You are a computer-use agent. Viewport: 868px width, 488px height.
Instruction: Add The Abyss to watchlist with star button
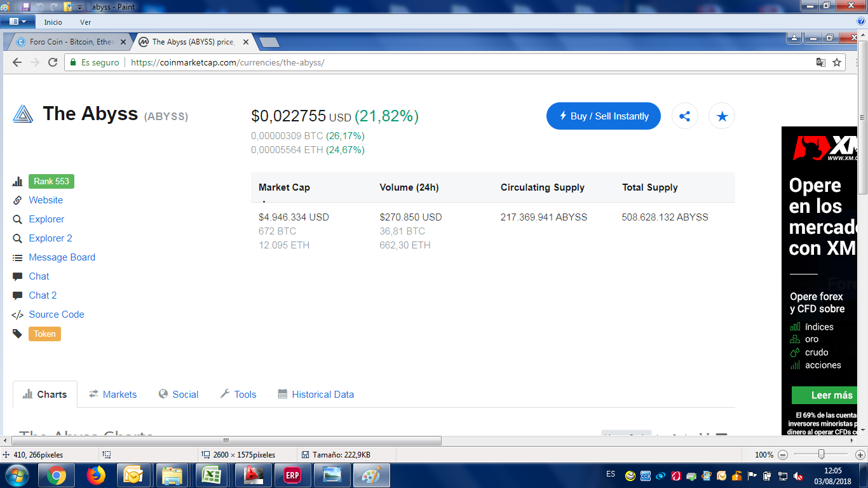722,116
